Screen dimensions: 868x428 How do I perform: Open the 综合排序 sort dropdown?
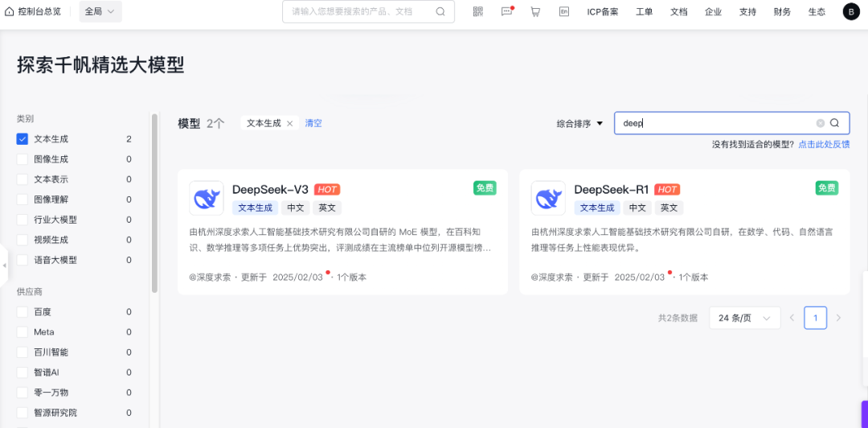click(x=579, y=124)
